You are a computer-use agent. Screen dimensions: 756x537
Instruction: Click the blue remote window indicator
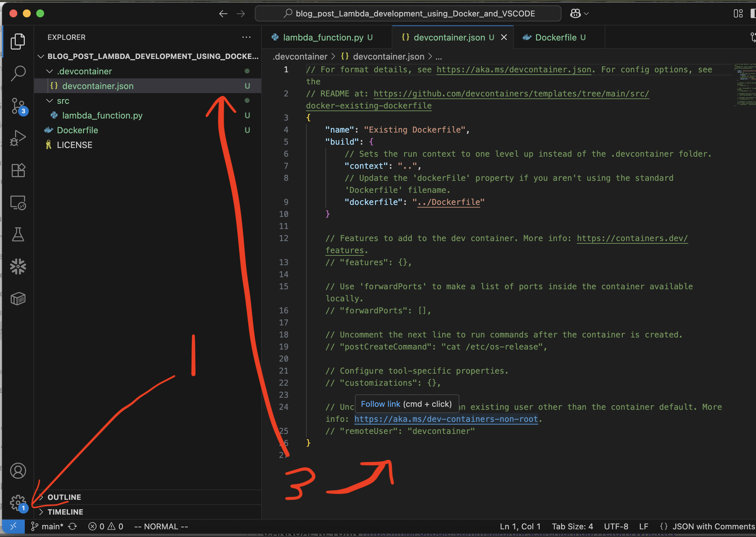[13, 527]
